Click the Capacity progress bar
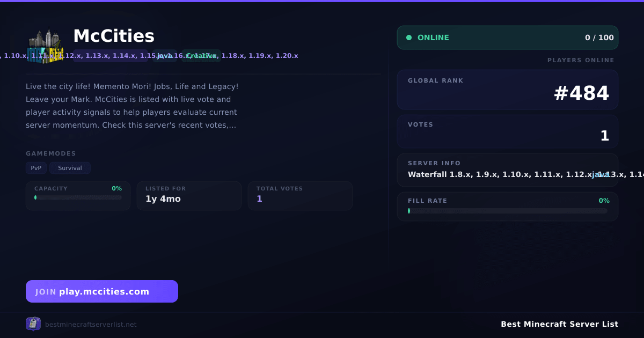 point(78,197)
